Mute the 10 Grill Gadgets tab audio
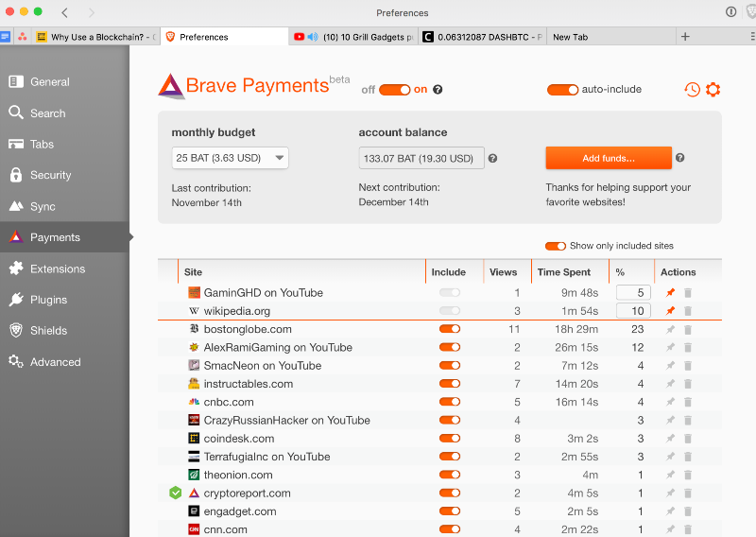Image resolution: width=756 pixels, height=537 pixels. pyautogui.click(x=313, y=37)
